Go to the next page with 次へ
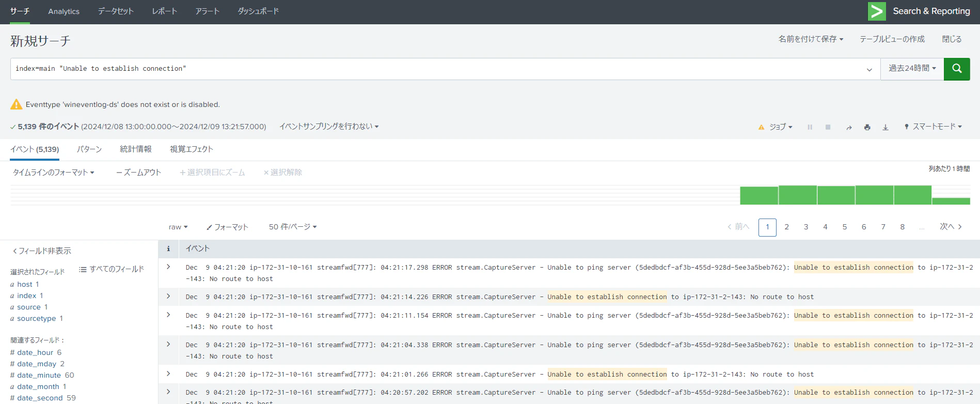 pos(951,227)
